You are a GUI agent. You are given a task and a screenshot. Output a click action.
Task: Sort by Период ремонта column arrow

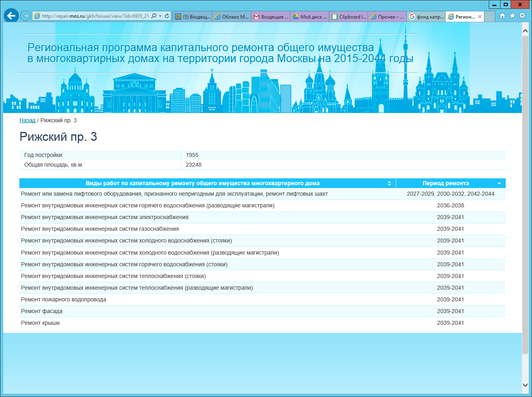(x=499, y=184)
